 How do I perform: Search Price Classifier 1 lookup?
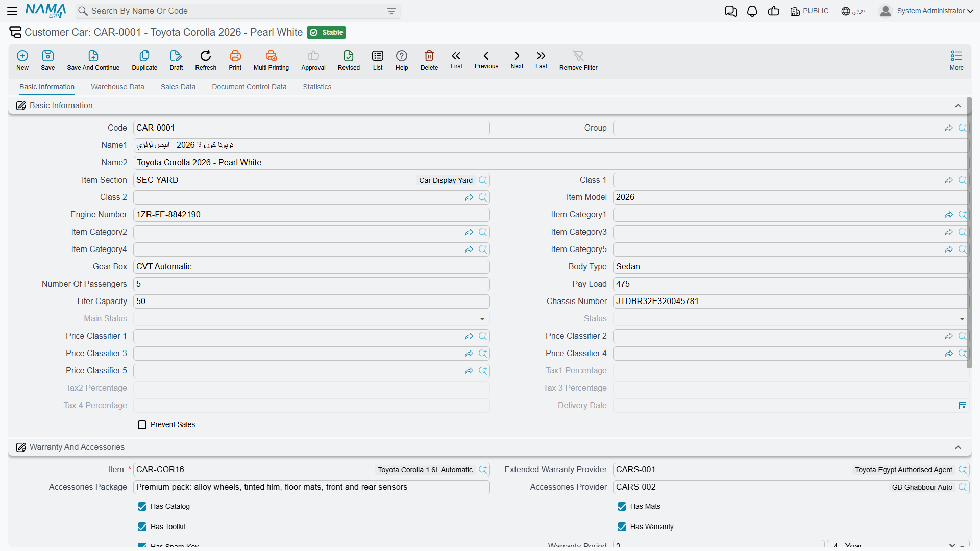coord(483,336)
